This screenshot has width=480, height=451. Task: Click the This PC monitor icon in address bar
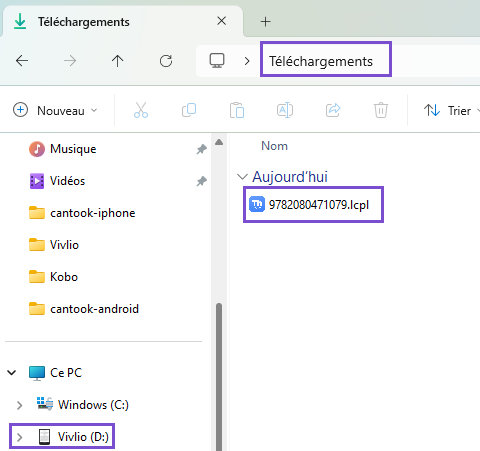pyautogui.click(x=217, y=61)
